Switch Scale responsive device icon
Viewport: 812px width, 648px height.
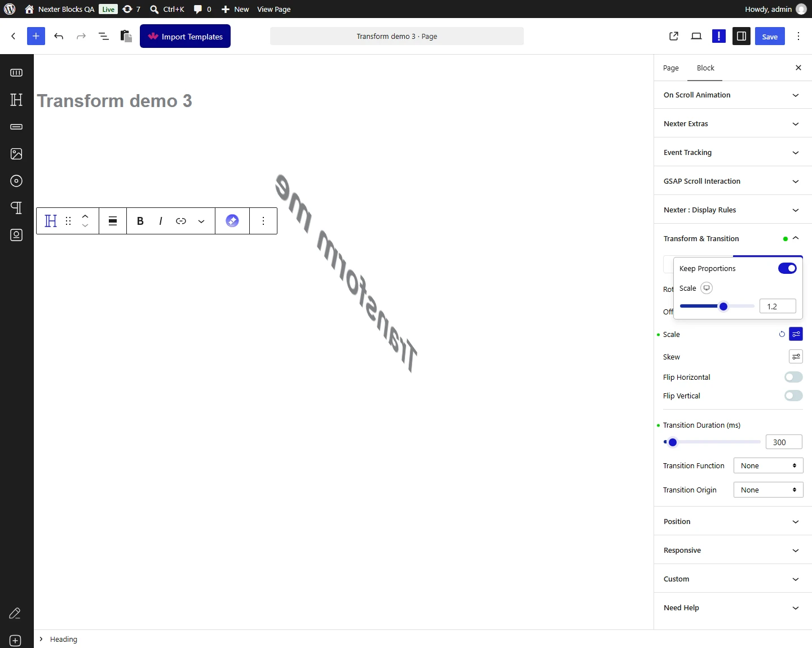coord(707,288)
